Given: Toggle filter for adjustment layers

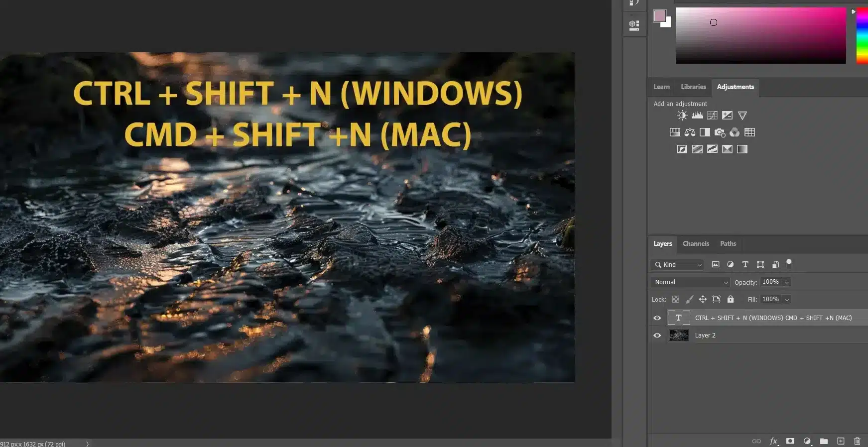Looking at the screenshot, I should point(731,265).
